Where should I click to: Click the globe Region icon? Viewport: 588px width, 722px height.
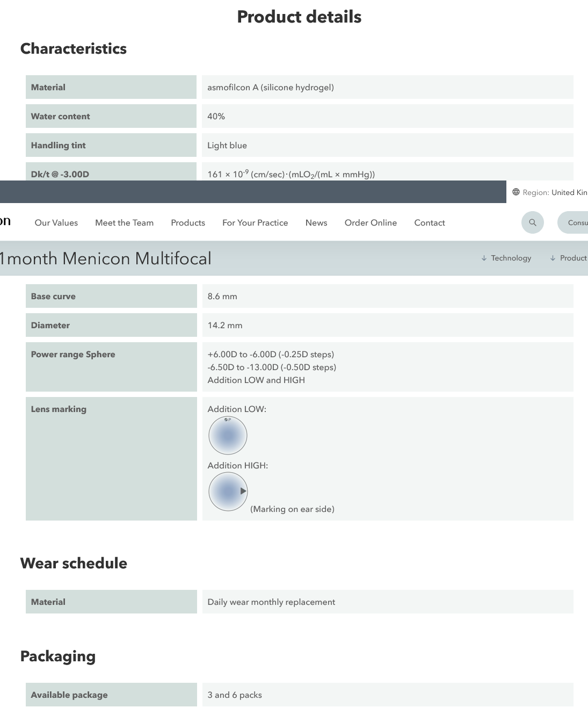pyautogui.click(x=516, y=192)
